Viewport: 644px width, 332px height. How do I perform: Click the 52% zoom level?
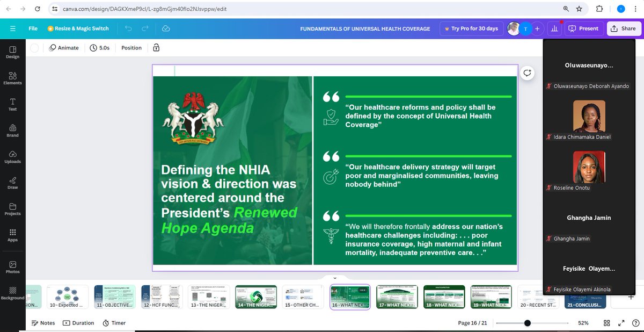click(583, 323)
